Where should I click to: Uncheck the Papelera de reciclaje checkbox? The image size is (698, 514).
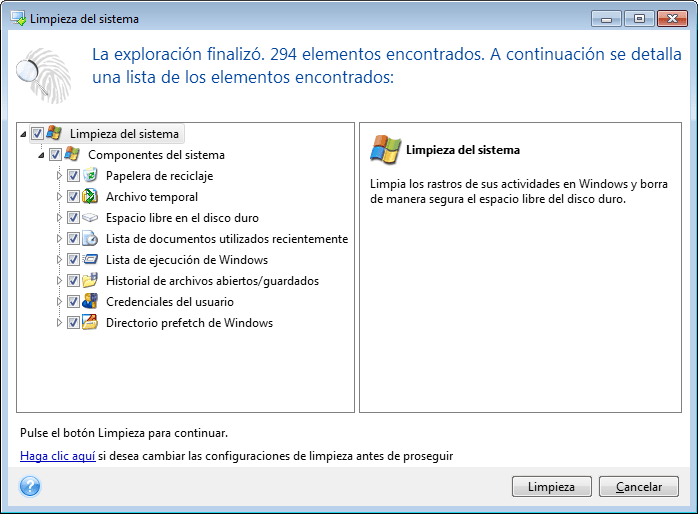click(73, 176)
